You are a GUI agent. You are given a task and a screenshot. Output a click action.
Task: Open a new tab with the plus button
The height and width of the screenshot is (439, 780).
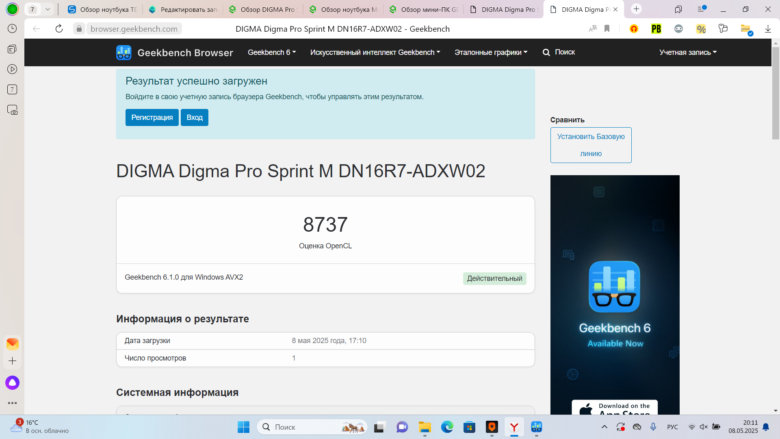[x=636, y=9]
